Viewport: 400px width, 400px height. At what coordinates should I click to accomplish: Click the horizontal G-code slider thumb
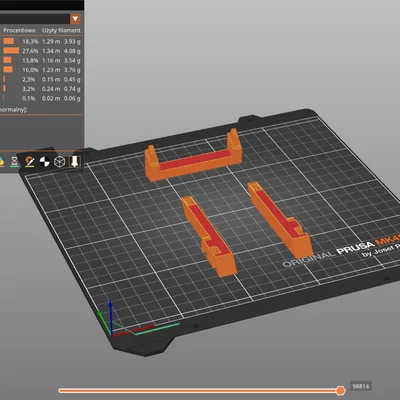click(340, 390)
